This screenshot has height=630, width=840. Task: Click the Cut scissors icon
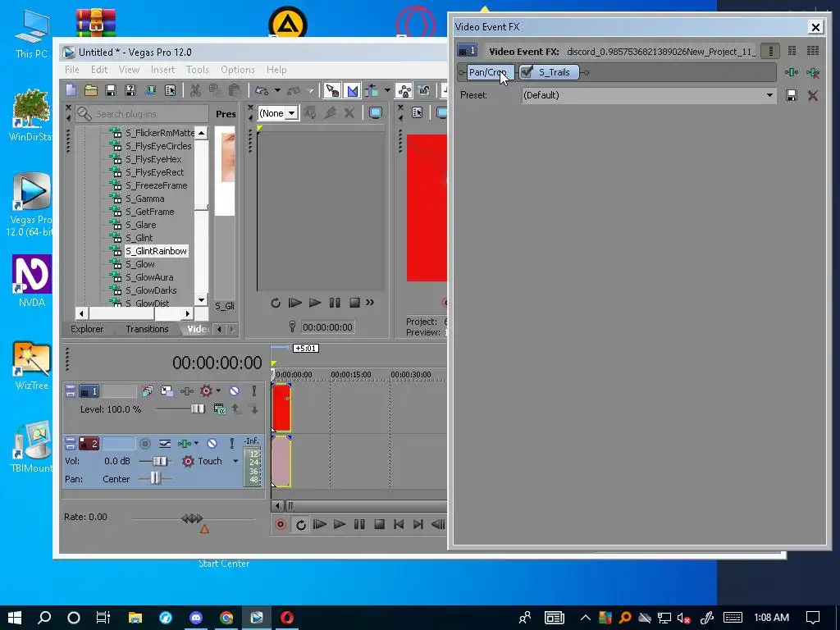click(x=195, y=90)
